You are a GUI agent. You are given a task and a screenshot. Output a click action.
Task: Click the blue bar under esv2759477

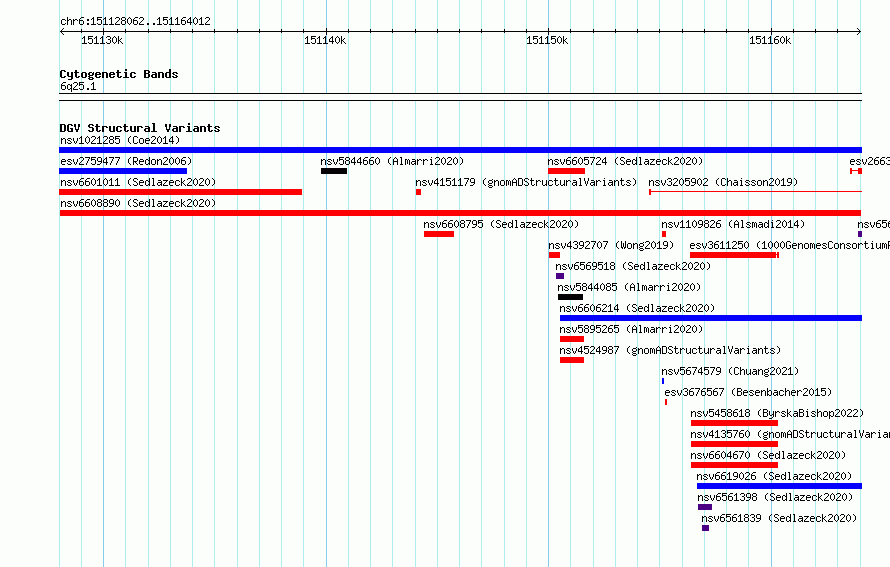click(123, 171)
